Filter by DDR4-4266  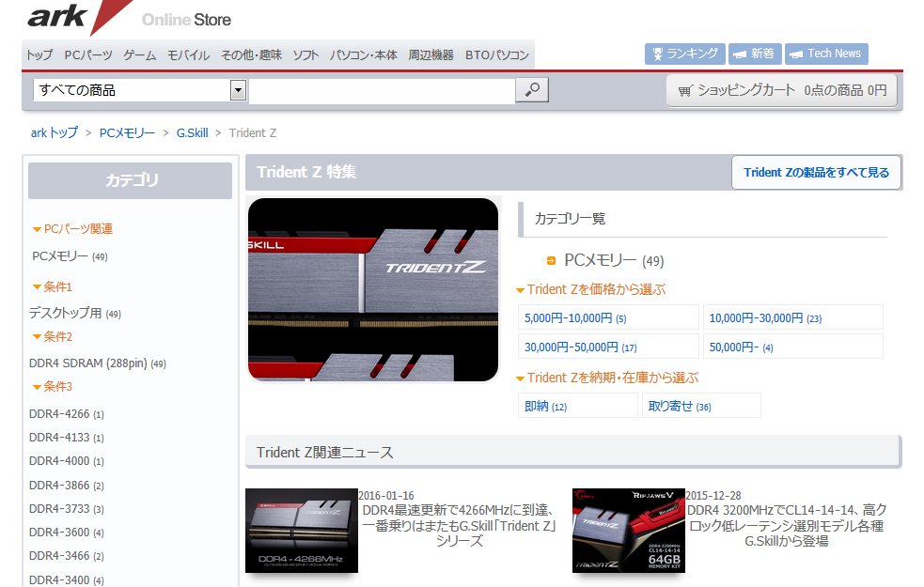pos(66,414)
